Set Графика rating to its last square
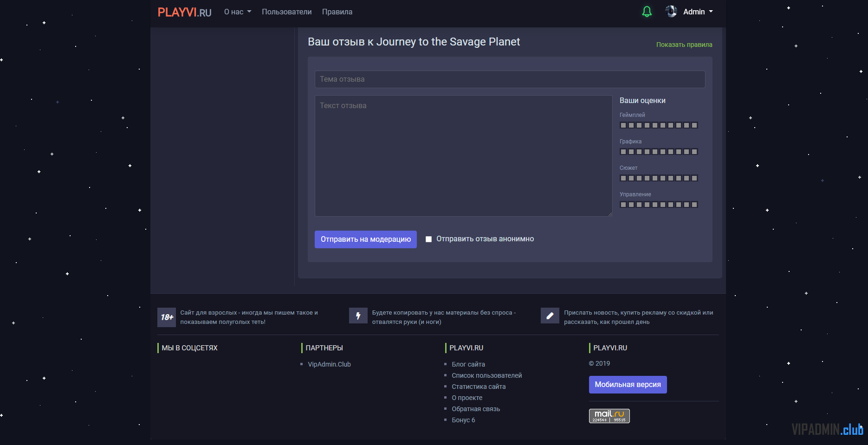The image size is (868, 445). point(694,152)
